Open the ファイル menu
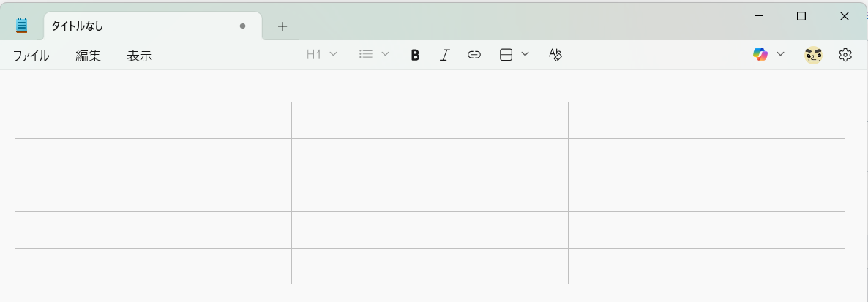Image resolution: width=868 pixels, height=302 pixels. 31,56
